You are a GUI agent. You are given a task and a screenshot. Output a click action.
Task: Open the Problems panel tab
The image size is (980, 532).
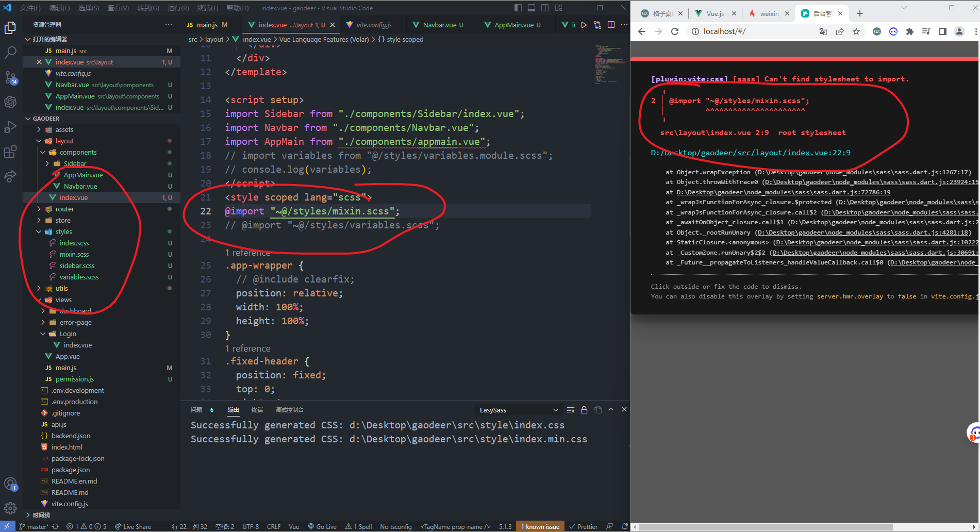tap(196, 410)
